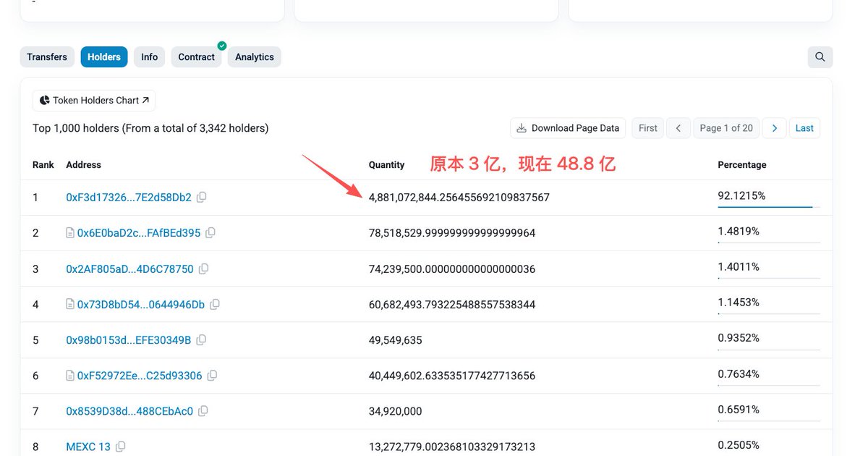Switch to the Transfers tab

pyautogui.click(x=47, y=57)
